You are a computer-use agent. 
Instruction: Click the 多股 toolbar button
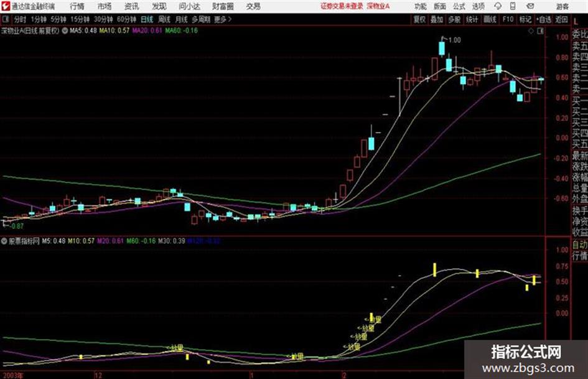454,19
